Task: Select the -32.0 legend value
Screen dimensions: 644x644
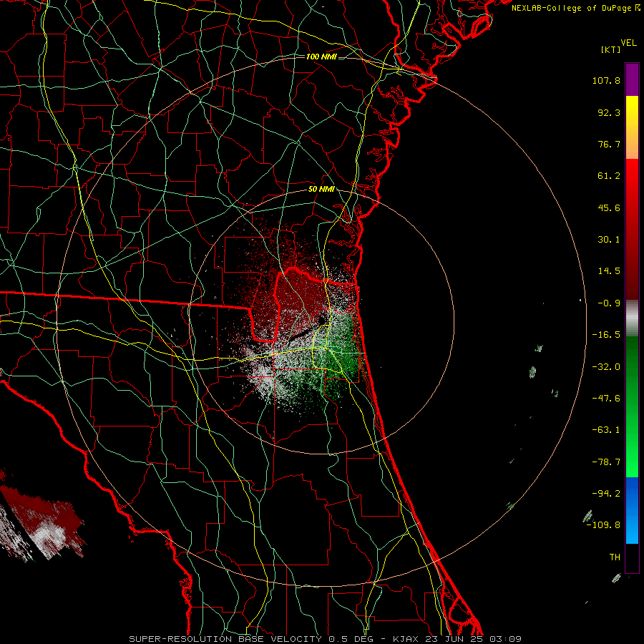Action: (x=606, y=367)
